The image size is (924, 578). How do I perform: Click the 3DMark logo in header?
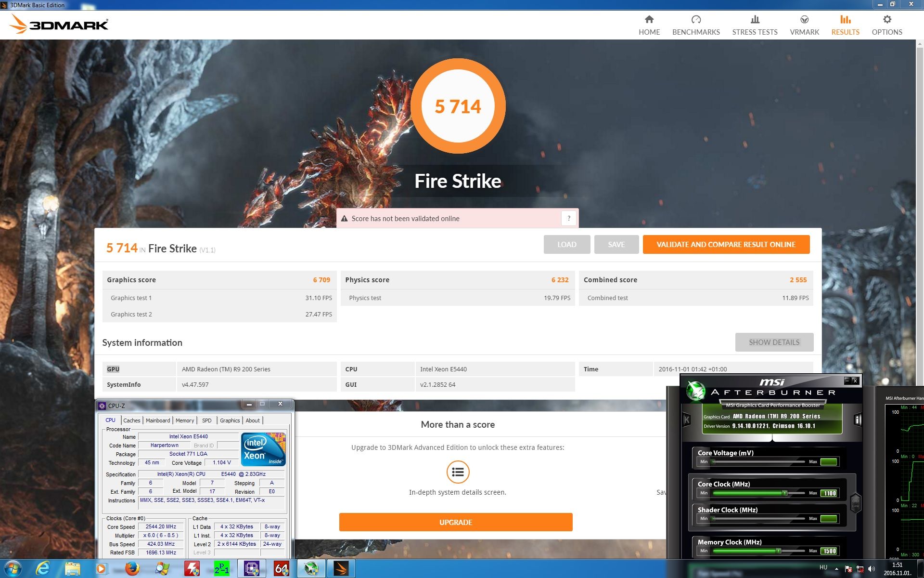(x=60, y=24)
